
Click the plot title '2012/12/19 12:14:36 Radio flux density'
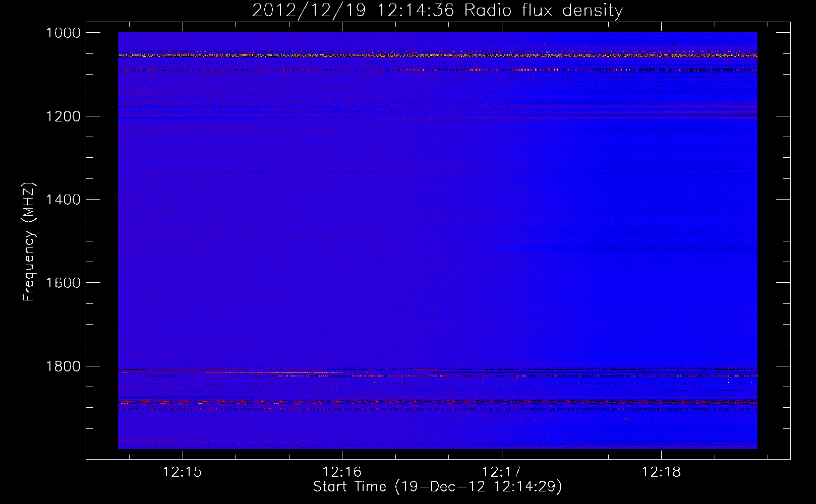pyautogui.click(x=437, y=11)
